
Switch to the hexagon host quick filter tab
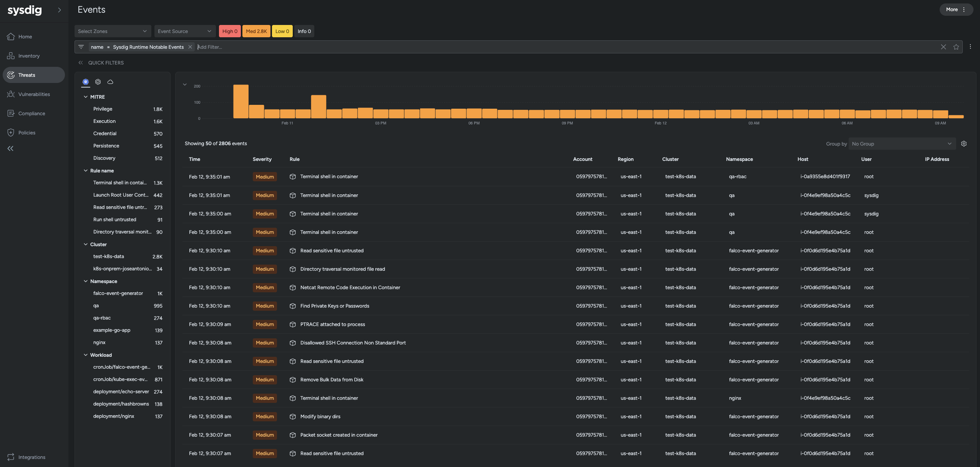tap(98, 82)
